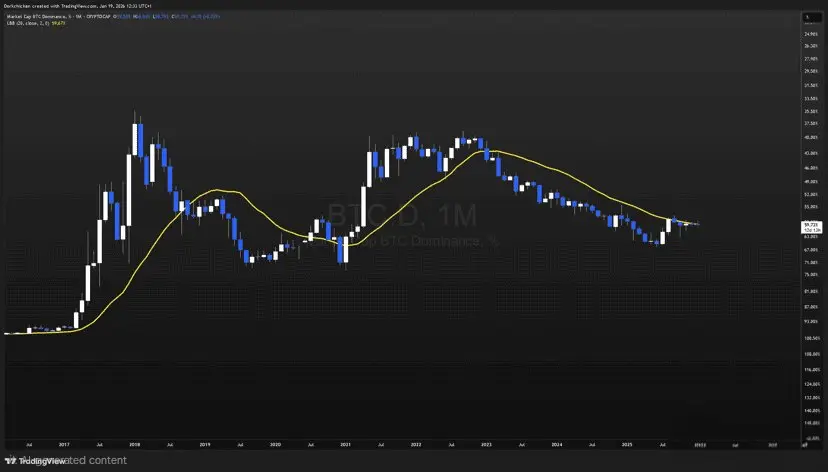828x472 pixels.
Task: Click the 2017 label on the time axis
Action: point(64,445)
